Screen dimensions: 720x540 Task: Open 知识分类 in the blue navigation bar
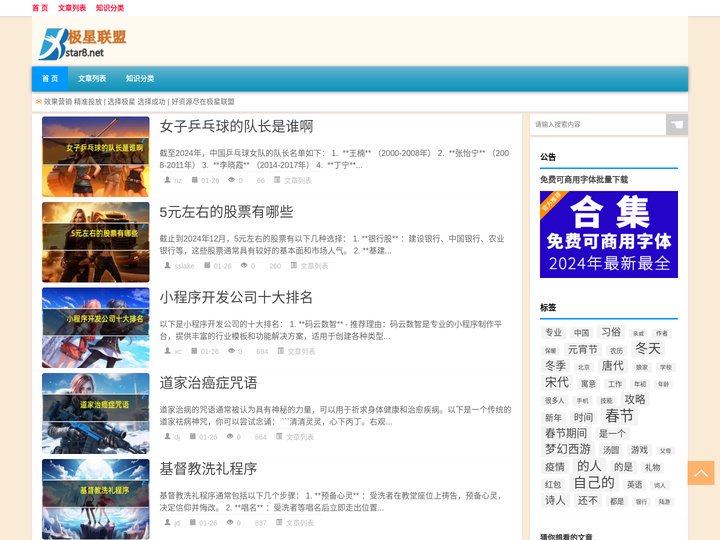140,79
